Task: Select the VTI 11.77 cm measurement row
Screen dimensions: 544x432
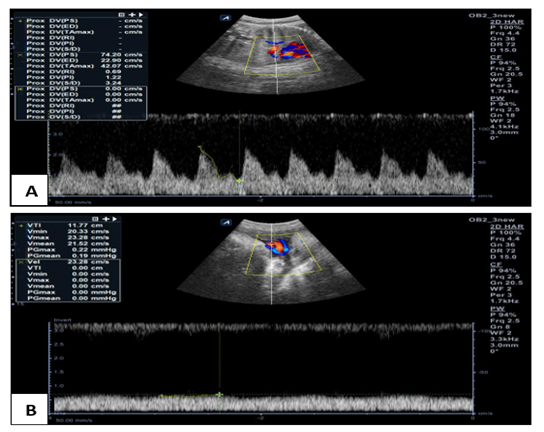Action: (x=68, y=226)
